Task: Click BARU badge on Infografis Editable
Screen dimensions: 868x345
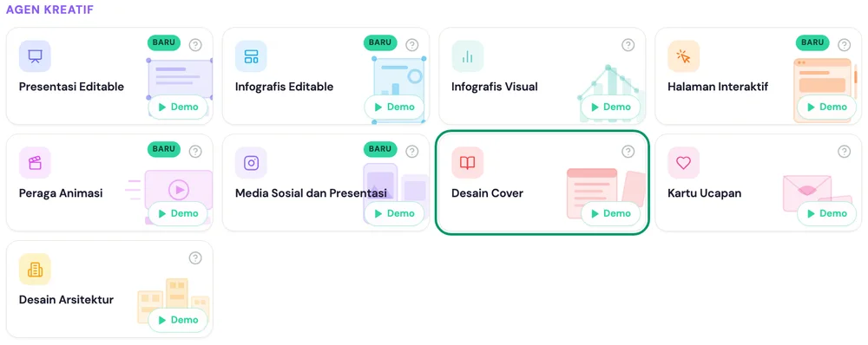Action: 380,42
